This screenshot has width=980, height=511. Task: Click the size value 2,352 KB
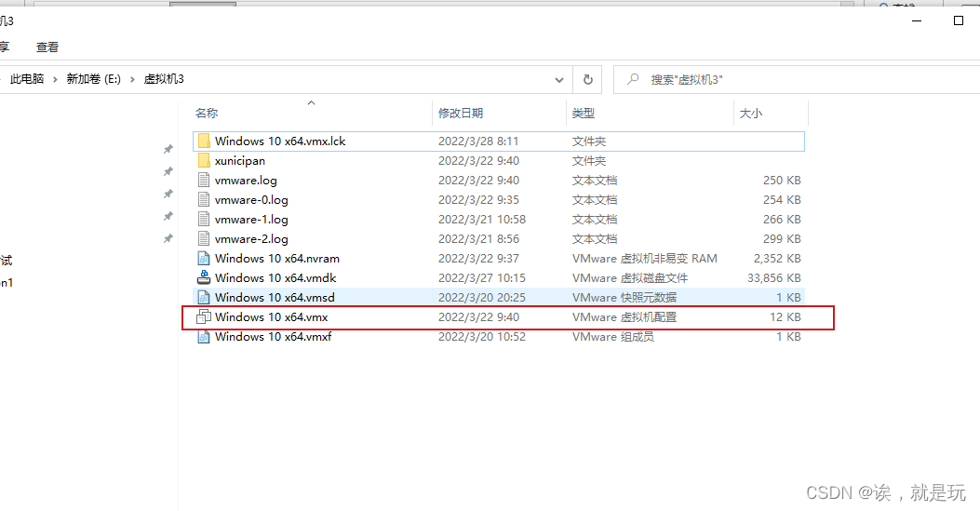tap(777, 259)
